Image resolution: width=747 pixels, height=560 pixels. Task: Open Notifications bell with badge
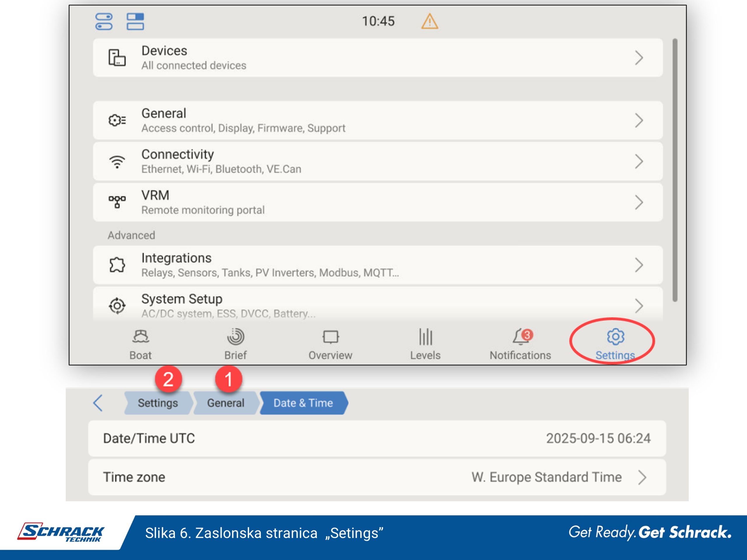tap(521, 337)
